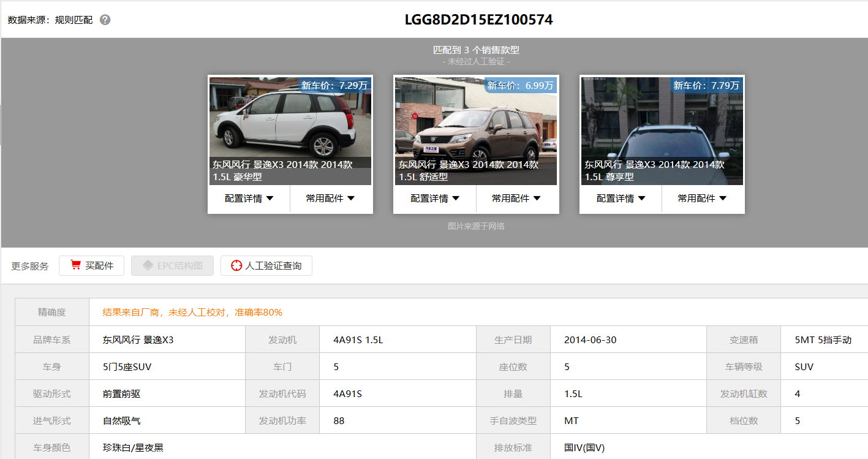Click the 买配件 button
Screen dimensions: 868x459
pos(91,266)
